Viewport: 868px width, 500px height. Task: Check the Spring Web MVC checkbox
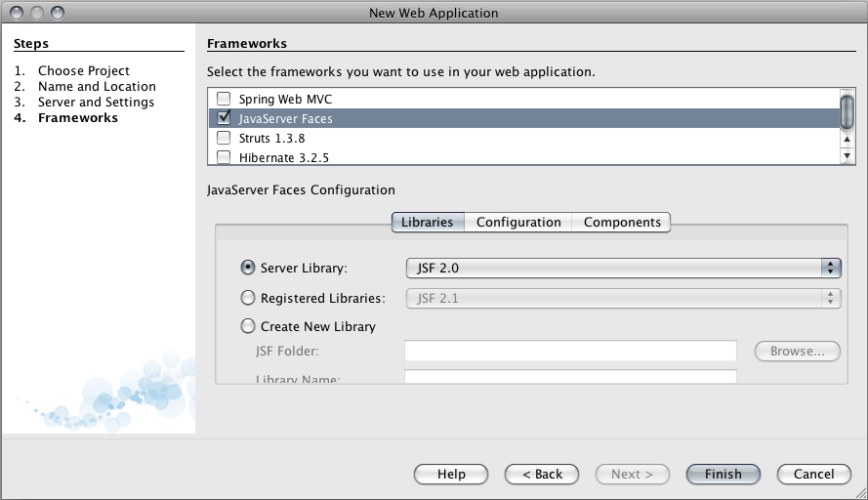coord(224,99)
